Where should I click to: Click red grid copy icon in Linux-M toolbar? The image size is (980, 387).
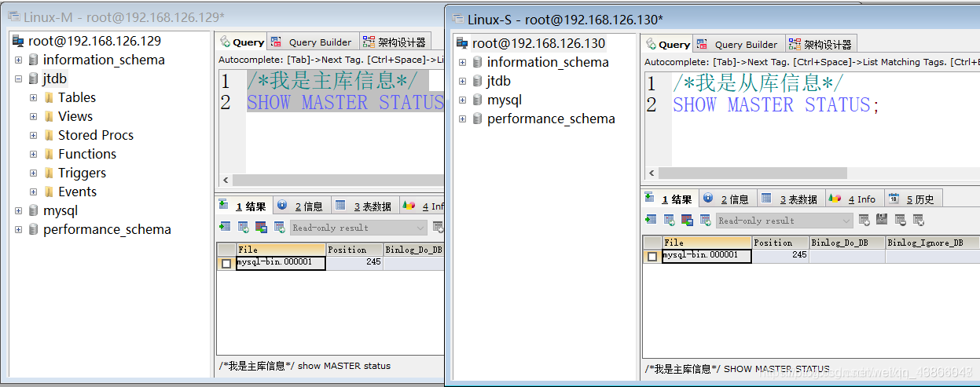(262, 227)
